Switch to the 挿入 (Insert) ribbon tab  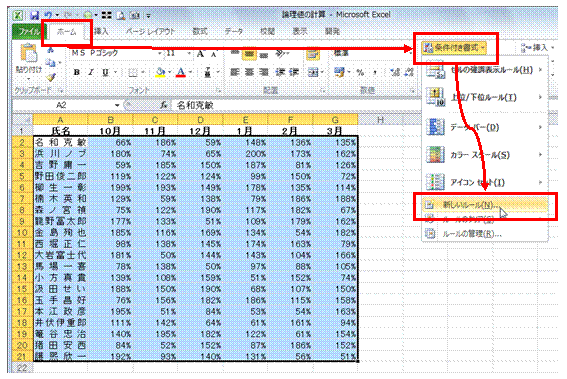tap(101, 32)
